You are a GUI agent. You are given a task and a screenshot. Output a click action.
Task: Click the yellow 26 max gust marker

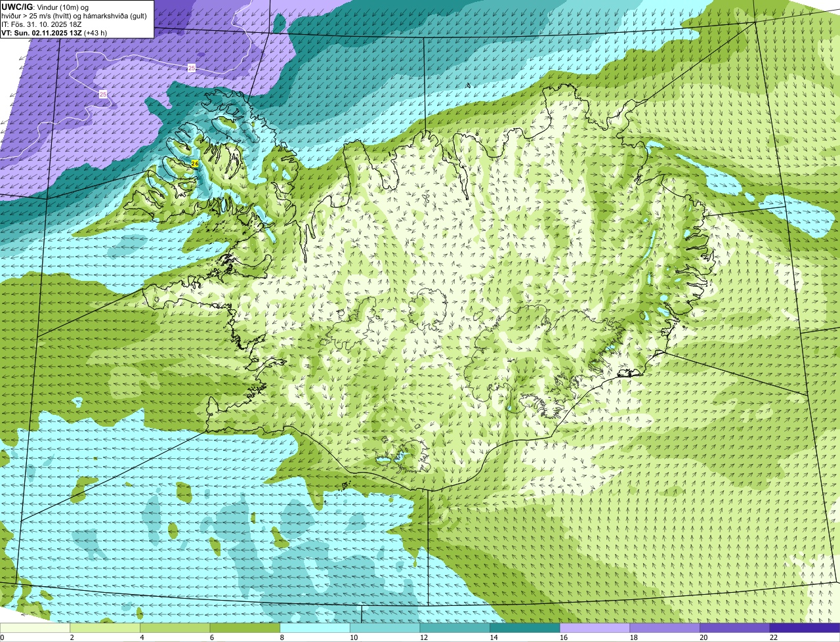(x=194, y=163)
